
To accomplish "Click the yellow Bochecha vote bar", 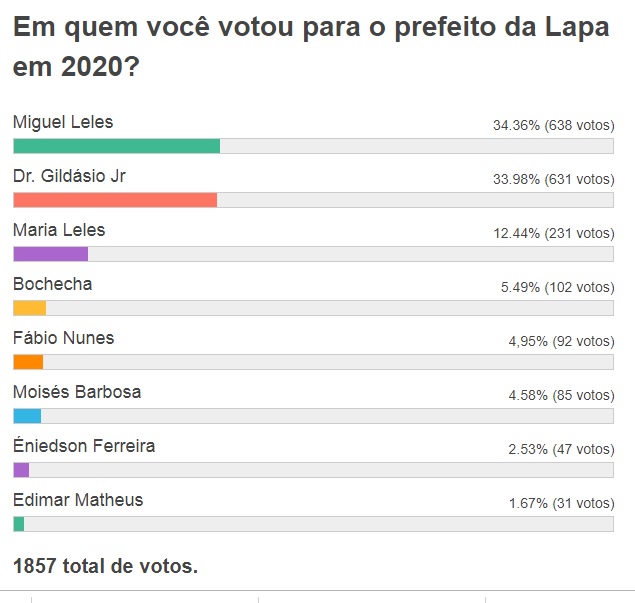I will point(29,308).
